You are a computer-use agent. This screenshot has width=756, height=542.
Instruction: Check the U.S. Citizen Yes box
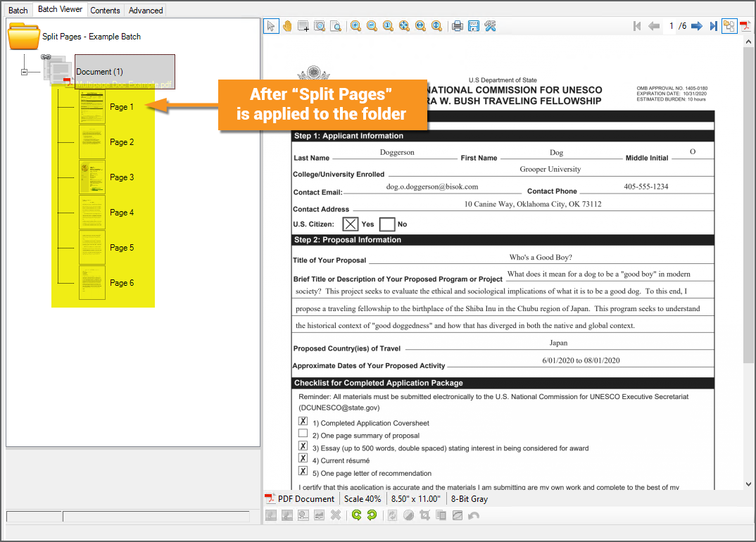[x=350, y=225]
